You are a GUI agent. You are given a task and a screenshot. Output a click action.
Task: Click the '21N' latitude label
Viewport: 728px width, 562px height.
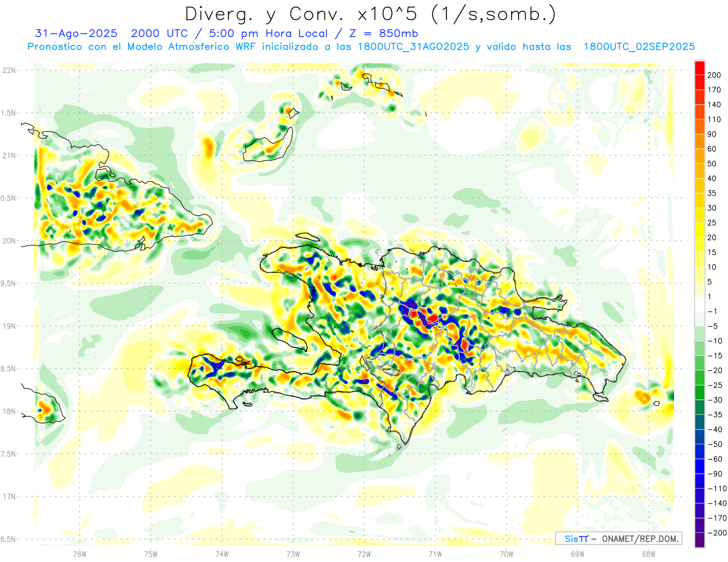10,155
